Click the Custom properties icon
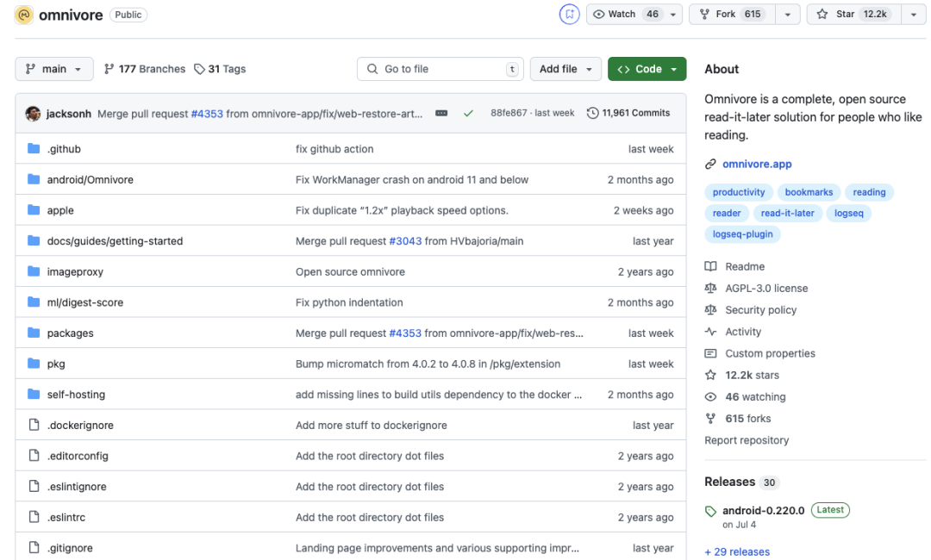 (710, 353)
